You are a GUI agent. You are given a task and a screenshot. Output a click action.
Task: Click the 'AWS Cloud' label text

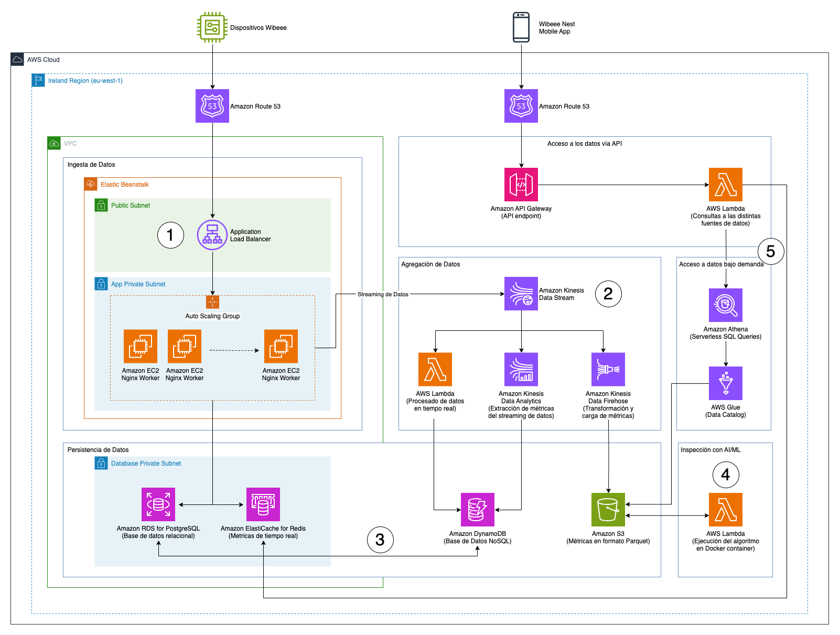point(44,60)
